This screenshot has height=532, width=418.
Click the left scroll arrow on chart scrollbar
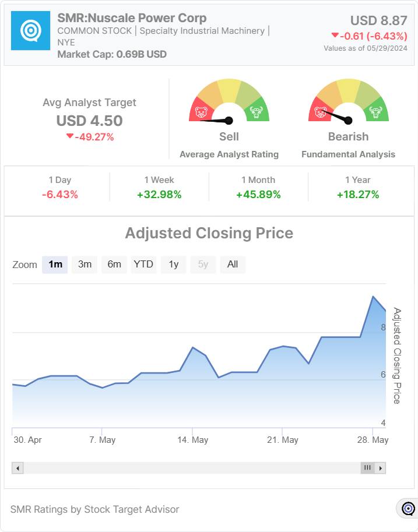(17, 468)
